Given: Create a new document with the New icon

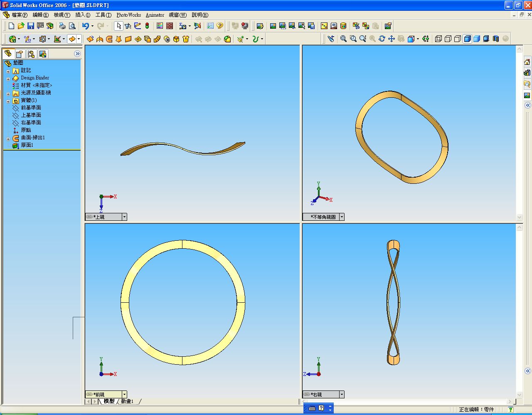Looking at the screenshot, I should pos(12,26).
